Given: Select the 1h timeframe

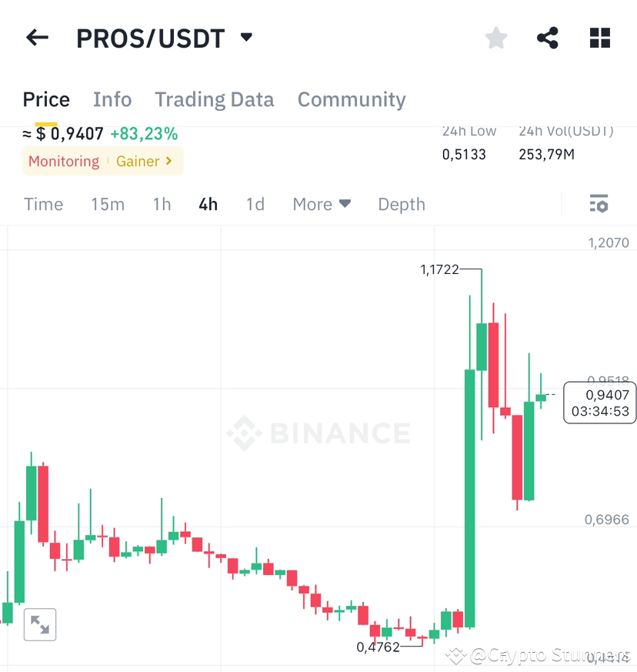Looking at the screenshot, I should (x=162, y=204).
